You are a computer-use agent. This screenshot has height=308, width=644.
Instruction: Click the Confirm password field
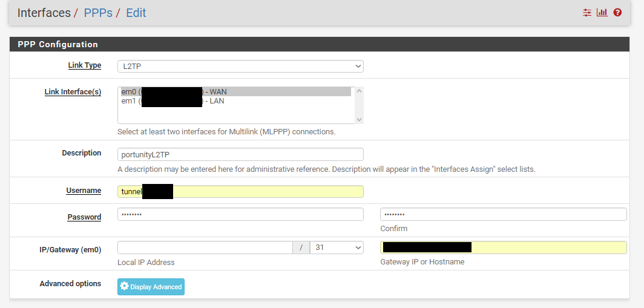(x=503, y=214)
